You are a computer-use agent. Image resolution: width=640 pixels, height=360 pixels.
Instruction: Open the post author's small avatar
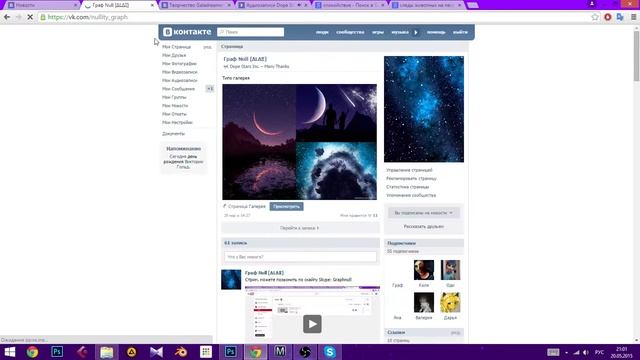pyautogui.click(x=231, y=280)
